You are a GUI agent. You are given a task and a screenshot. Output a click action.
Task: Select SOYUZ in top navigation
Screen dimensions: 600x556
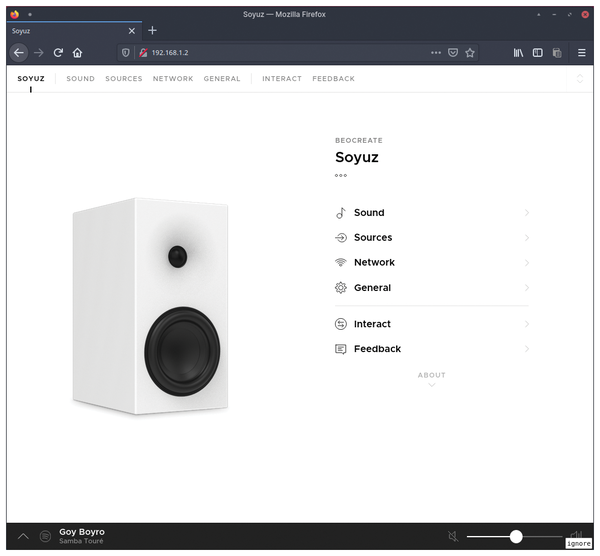coord(31,79)
